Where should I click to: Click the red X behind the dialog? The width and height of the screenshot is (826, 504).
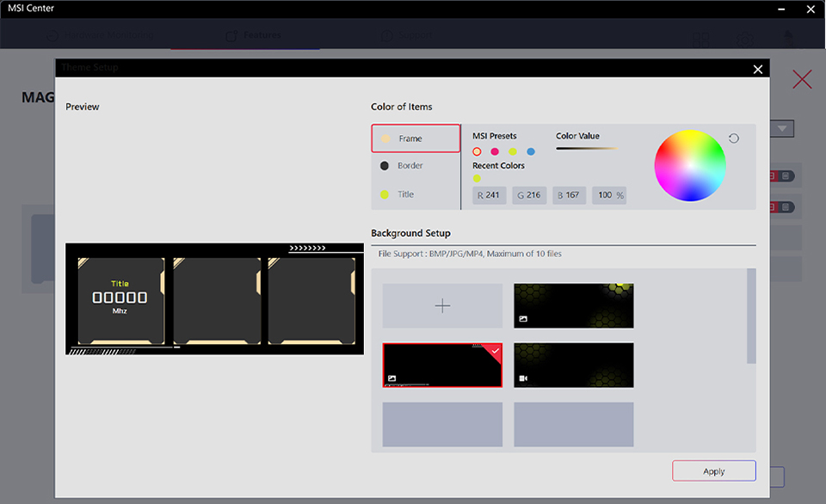802,79
